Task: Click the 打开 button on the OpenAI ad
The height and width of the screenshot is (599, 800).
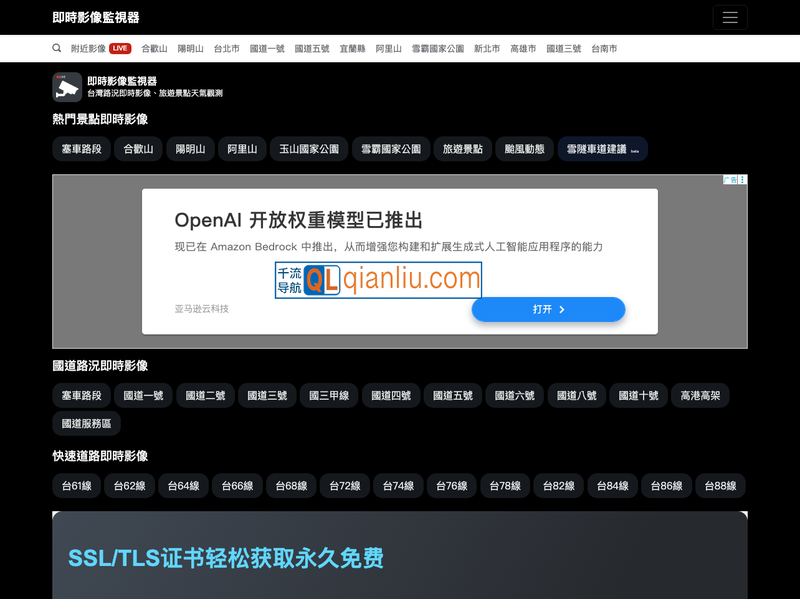Action: [548, 309]
